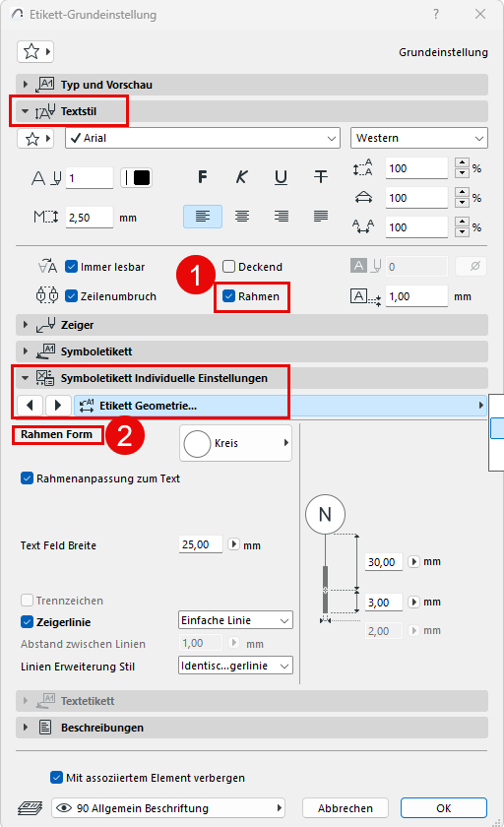Confirm with the OK button
Image resolution: width=504 pixels, height=827 pixels.
(443, 808)
